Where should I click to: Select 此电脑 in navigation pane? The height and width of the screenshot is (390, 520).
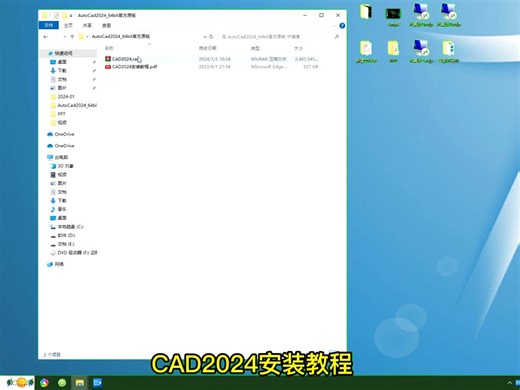pos(61,157)
